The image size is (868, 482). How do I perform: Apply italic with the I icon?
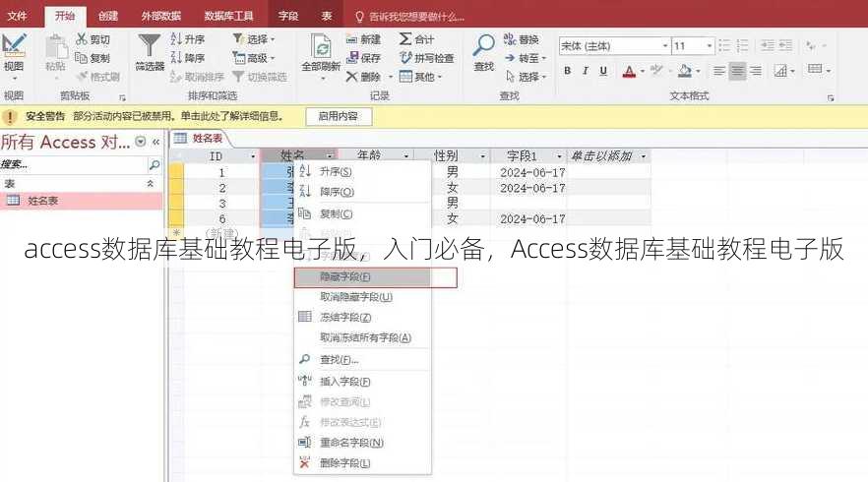coord(586,71)
